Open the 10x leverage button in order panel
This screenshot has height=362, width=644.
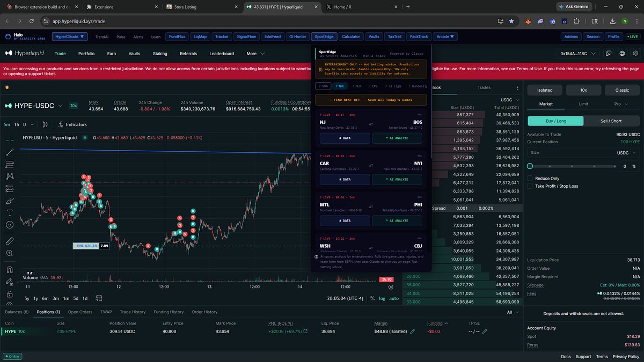point(583,90)
